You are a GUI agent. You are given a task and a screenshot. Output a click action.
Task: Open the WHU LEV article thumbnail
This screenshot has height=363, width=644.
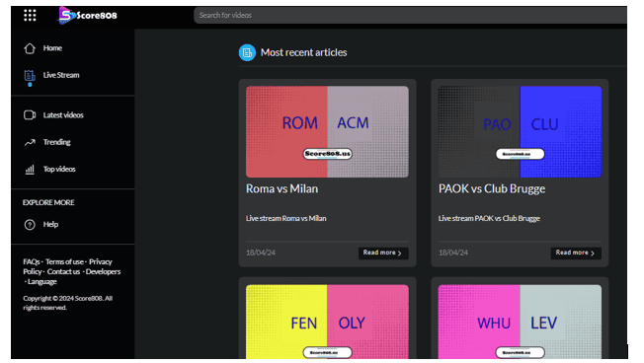[520, 322]
